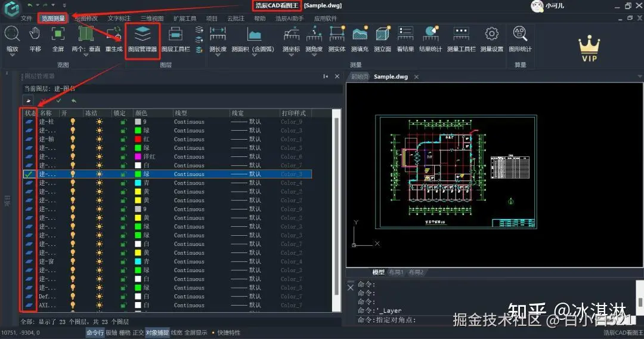The height and width of the screenshot is (339, 644).
Task: Click user avatar 小可儿
Action: [x=537, y=6]
